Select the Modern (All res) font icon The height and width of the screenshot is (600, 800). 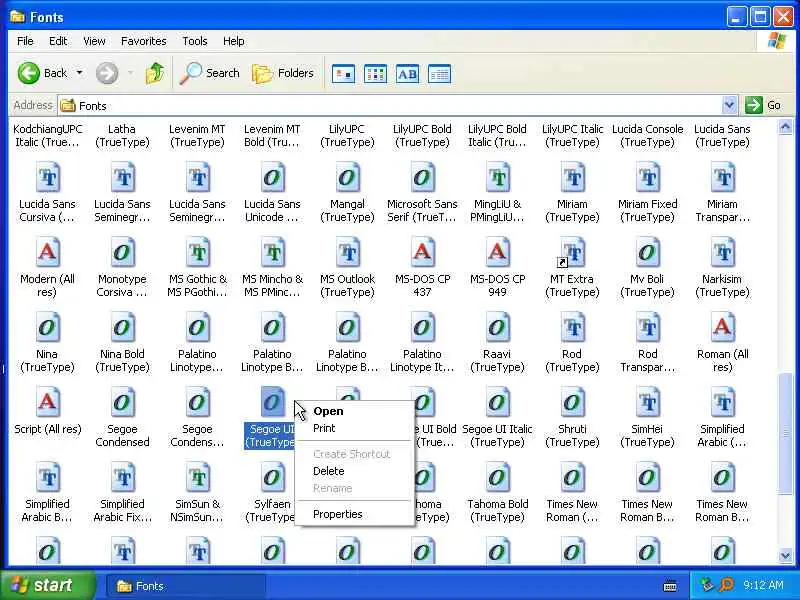click(47, 253)
